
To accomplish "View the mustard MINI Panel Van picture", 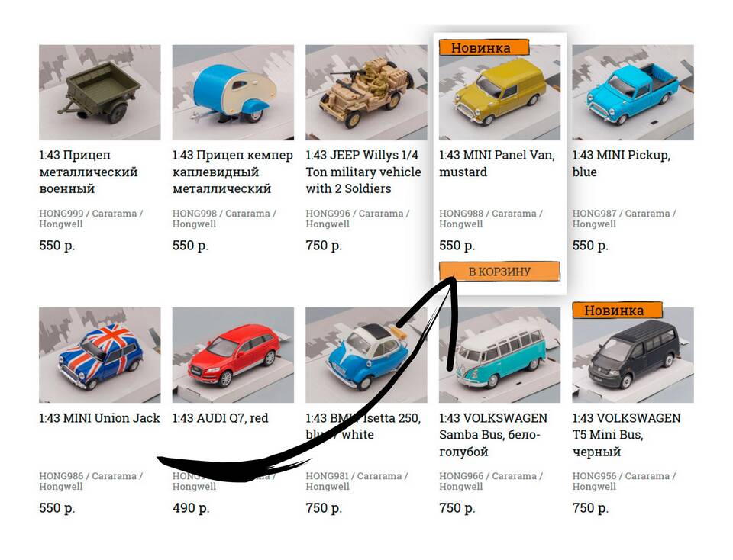I will [x=499, y=92].
